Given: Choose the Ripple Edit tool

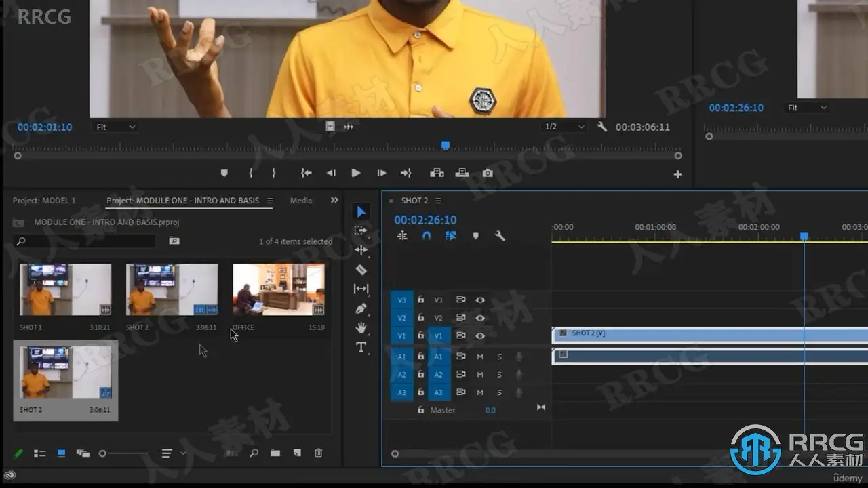Looking at the screenshot, I should [361, 250].
